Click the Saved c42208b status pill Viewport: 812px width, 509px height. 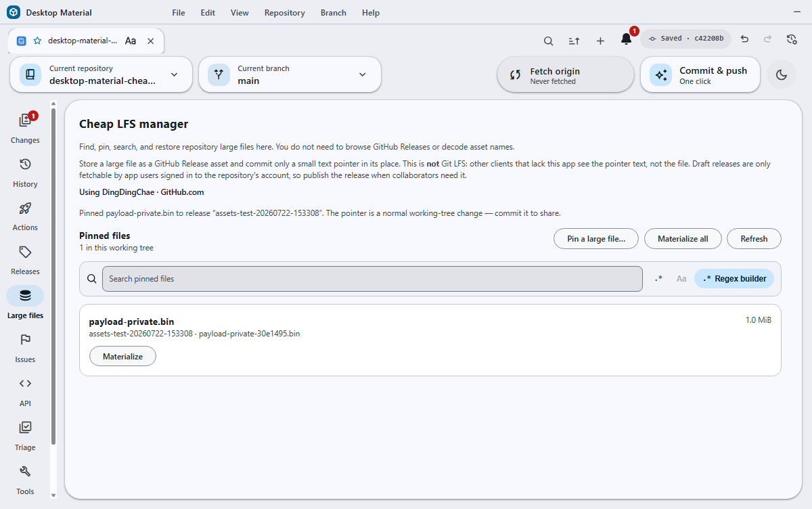coord(686,39)
